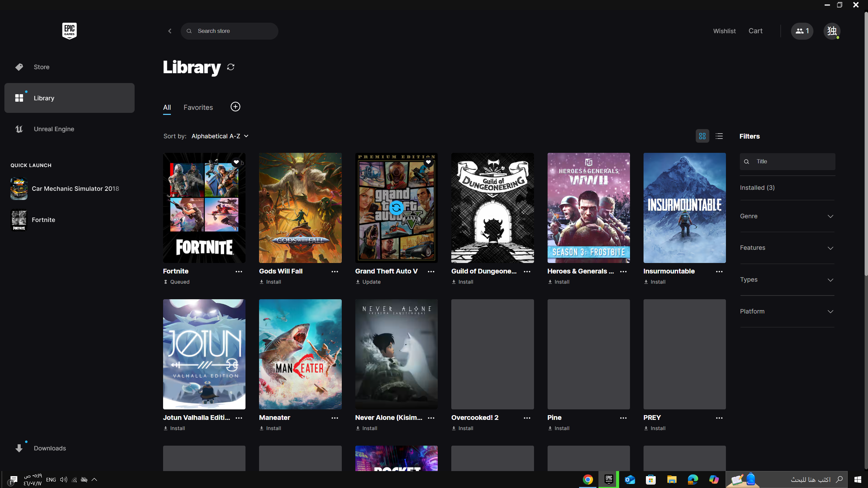
Task: Switch to list view layout
Action: coord(719,136)
